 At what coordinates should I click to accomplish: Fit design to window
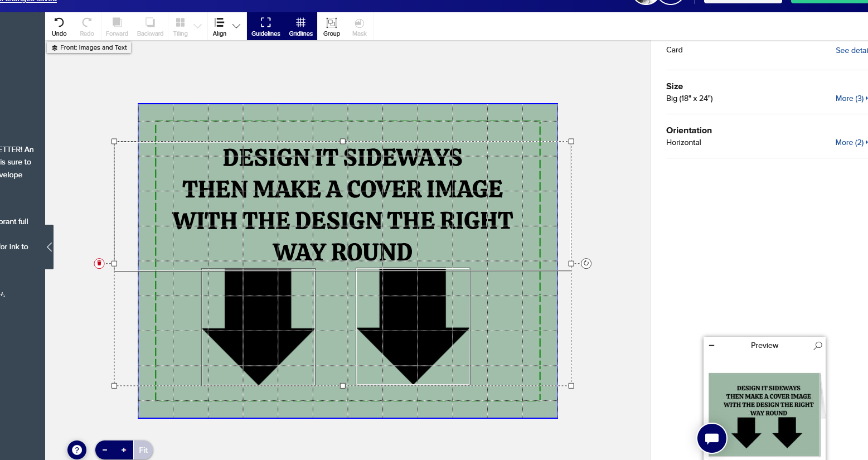(x=143, y=450)
